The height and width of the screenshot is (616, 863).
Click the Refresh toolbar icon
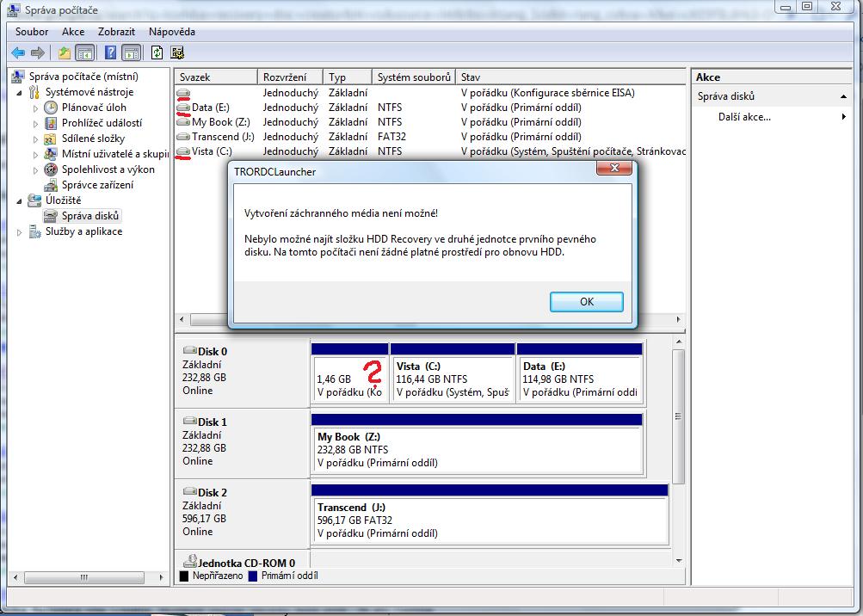tap(157, 52)
